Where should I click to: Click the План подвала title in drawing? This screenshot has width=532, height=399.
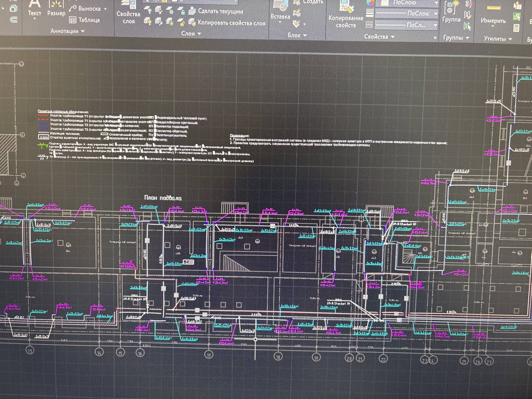click(163, 198)
